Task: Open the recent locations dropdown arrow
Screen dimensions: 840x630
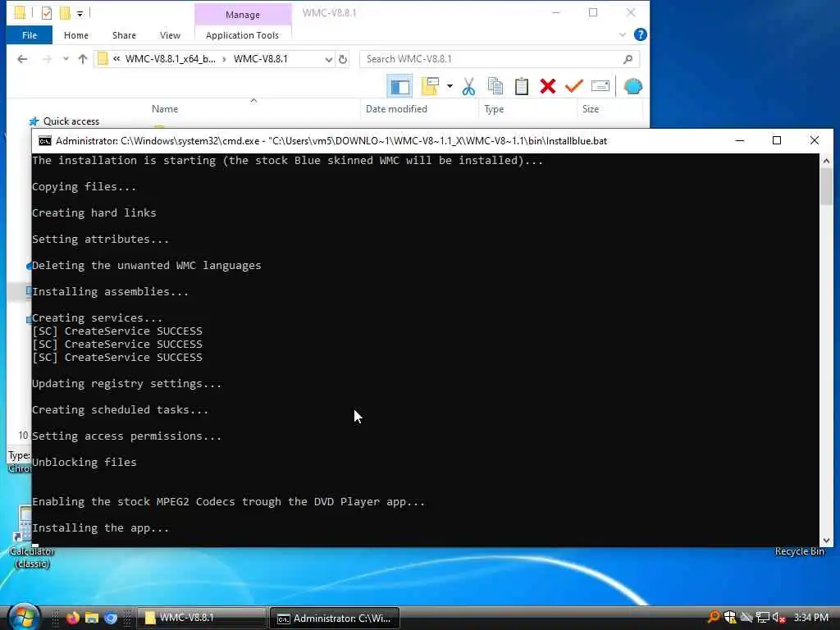Action: (x=66, y=59)
